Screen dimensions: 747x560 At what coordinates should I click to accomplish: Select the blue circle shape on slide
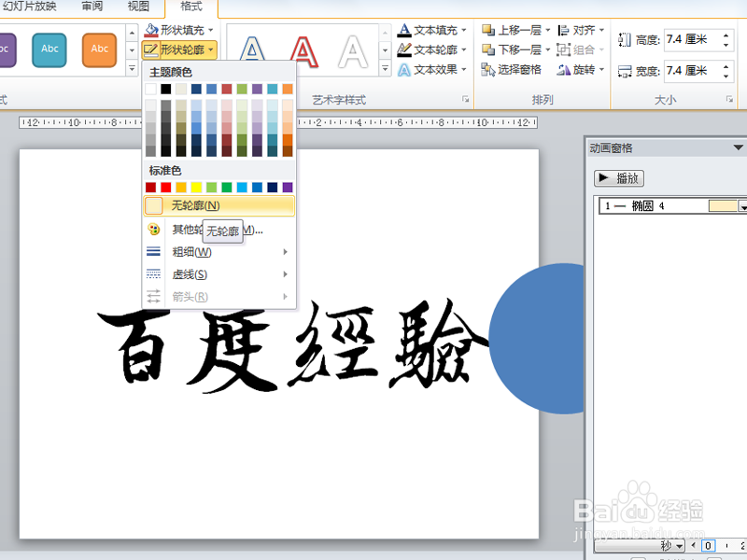(536, 339)
